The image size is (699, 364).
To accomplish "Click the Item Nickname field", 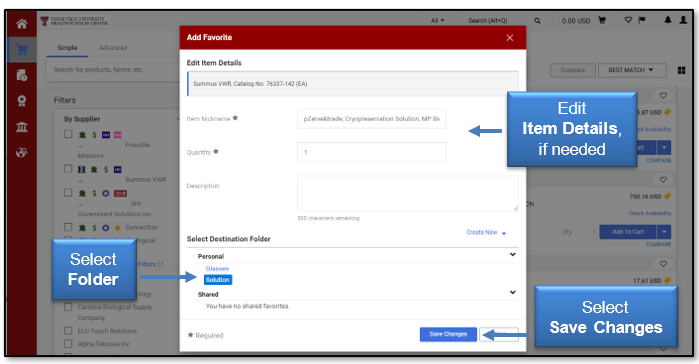I will [371, 119].
